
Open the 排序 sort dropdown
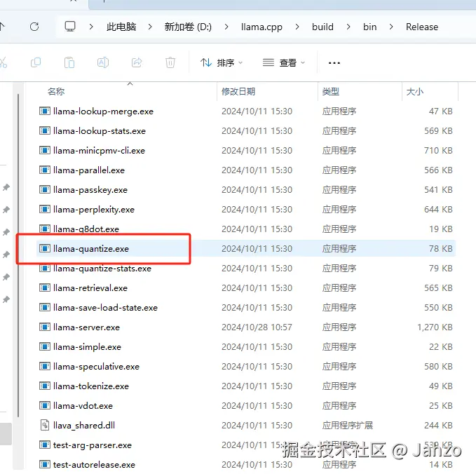pyautogui.click(x=222, y=63)
